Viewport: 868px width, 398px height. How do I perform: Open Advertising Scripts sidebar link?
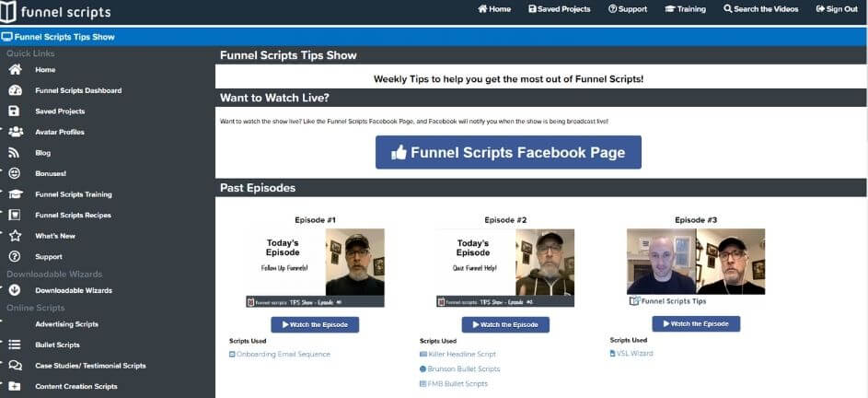[66, 324]
